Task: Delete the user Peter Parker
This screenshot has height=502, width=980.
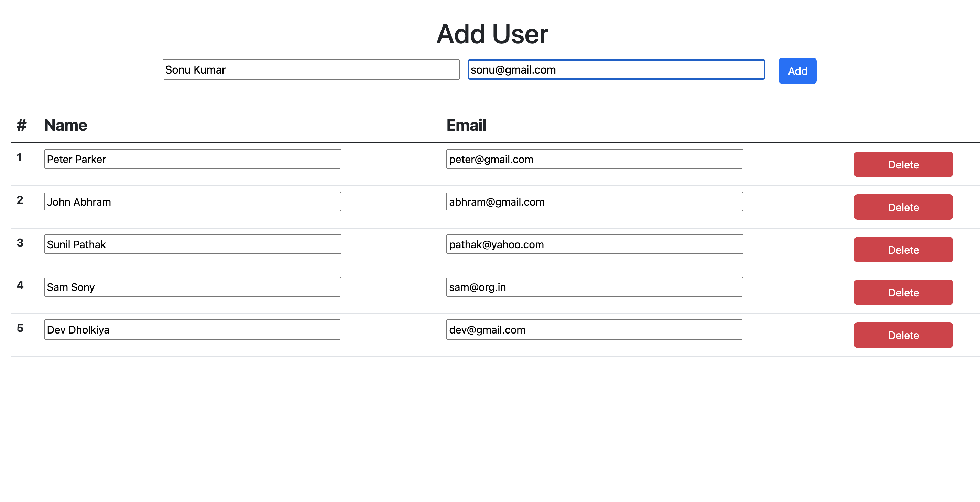Action: pyautogui.click(x=903, y=164)
